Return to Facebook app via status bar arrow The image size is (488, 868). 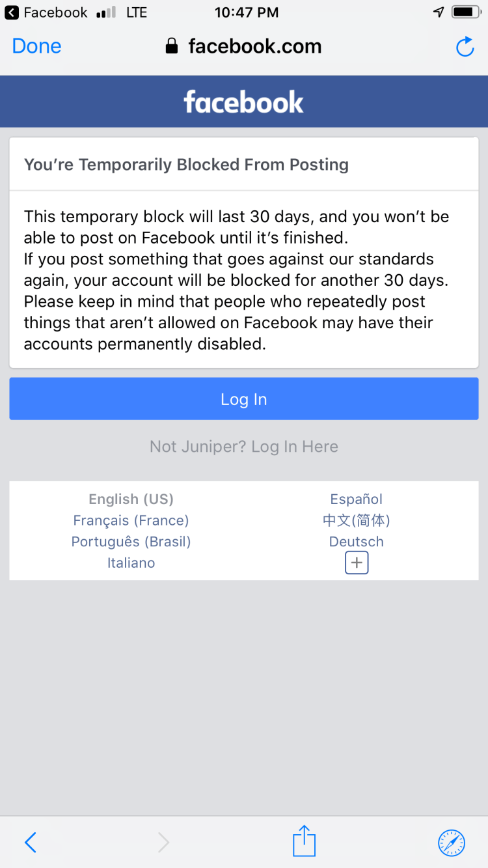12,12
